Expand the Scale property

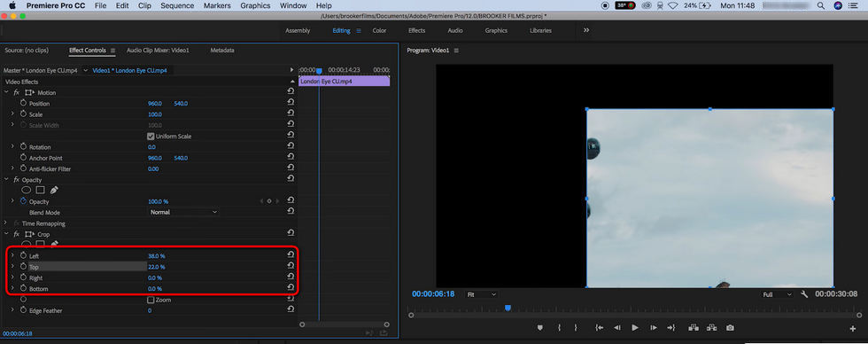click(x=12, y=113)
